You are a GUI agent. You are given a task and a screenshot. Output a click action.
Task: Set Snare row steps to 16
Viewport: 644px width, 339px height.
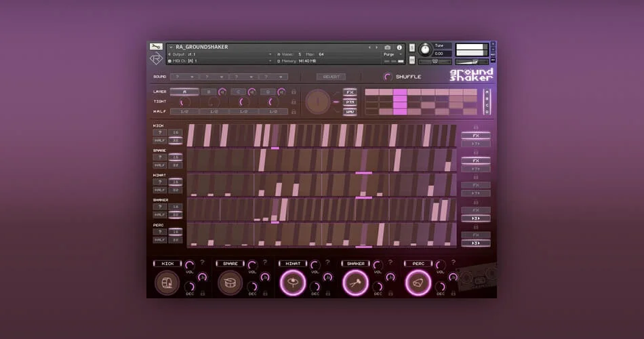[x=176, y=157]
